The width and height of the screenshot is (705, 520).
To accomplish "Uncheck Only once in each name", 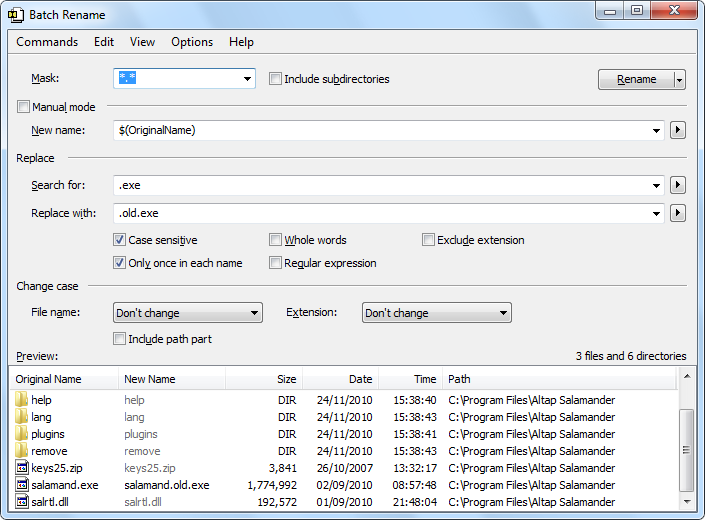I will pyautogui.click(x=119, y=262).
